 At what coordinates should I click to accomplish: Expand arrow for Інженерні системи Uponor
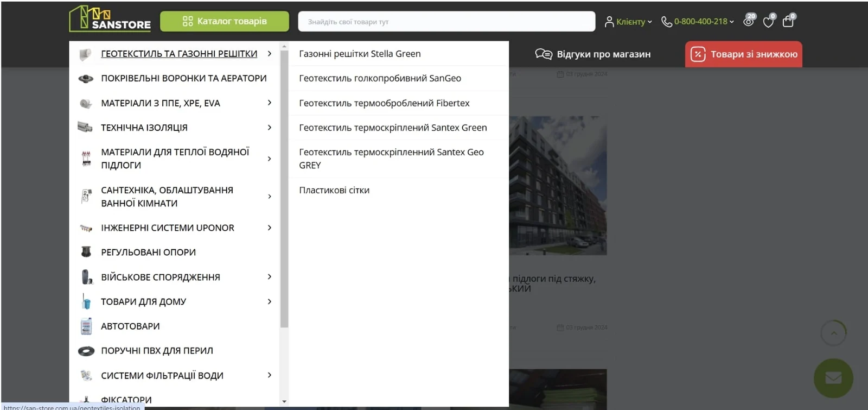[x=270, y=228]
